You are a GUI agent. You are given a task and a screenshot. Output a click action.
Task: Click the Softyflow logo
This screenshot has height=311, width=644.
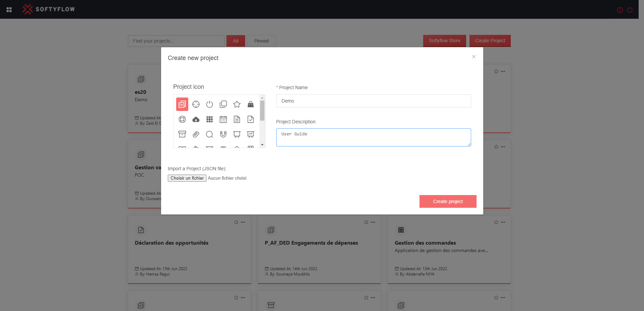point(49,9)
